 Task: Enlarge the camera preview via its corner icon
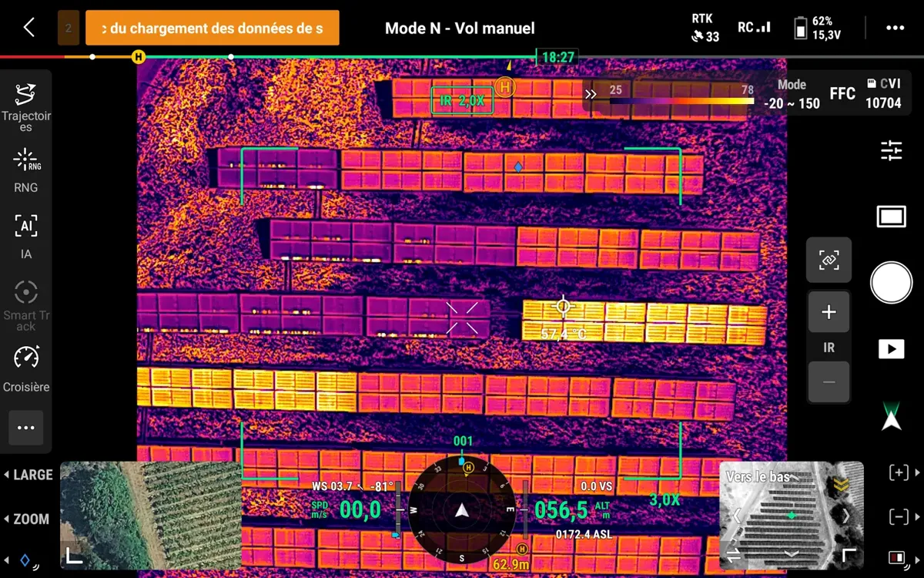click(74, 556)
